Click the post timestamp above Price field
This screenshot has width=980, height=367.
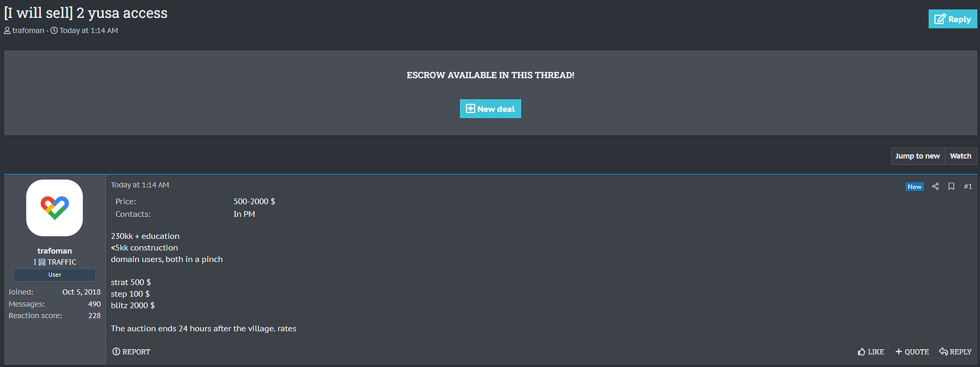139,185
